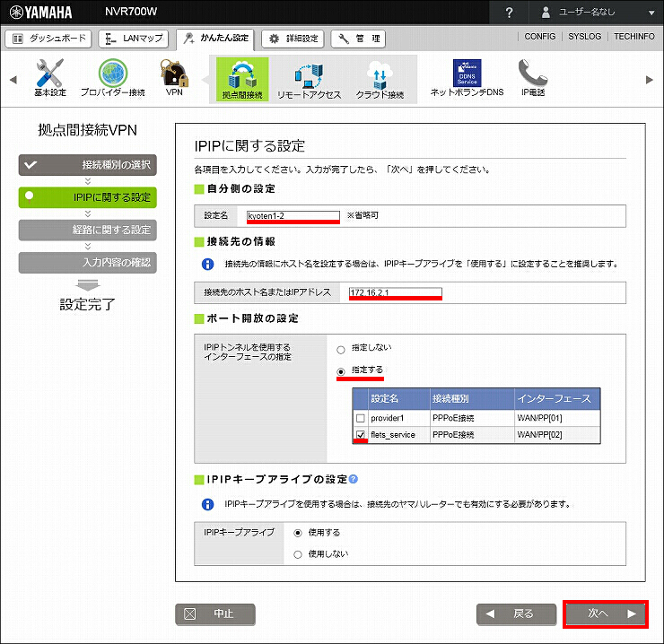Select the 指定する radio button
The width and height of the screenshot is (664, 644).
341,371
